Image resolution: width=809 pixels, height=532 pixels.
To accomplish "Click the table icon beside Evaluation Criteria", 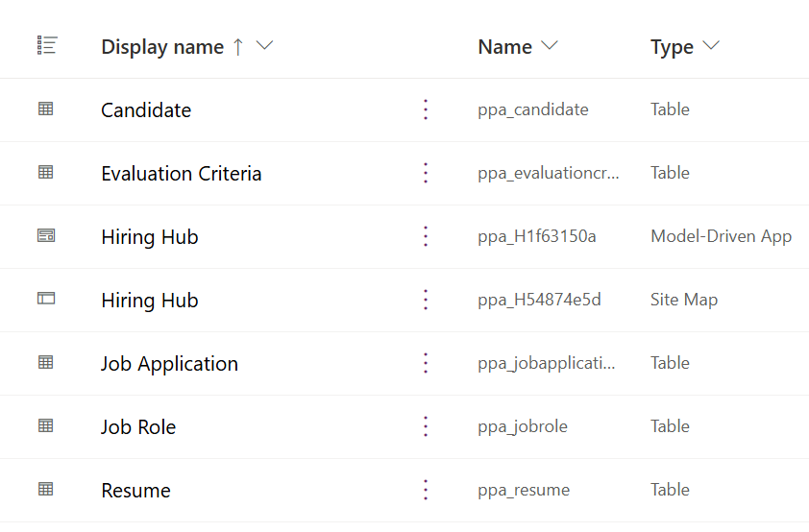I will pyautogui.click(x=45, y=173).
